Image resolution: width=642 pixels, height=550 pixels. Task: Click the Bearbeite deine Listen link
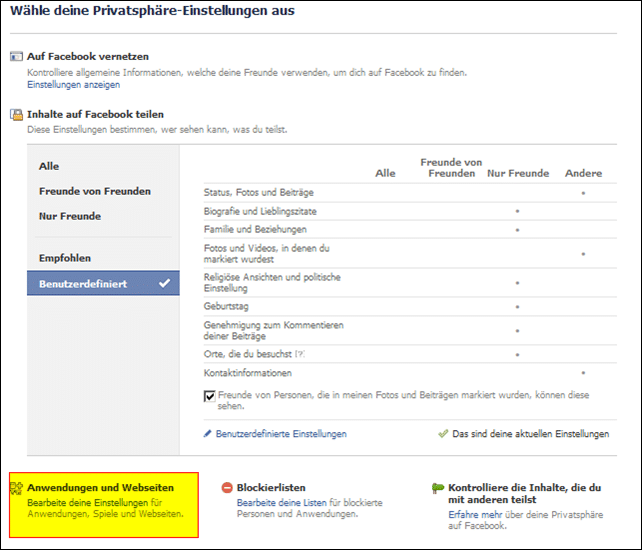(282, 502)
